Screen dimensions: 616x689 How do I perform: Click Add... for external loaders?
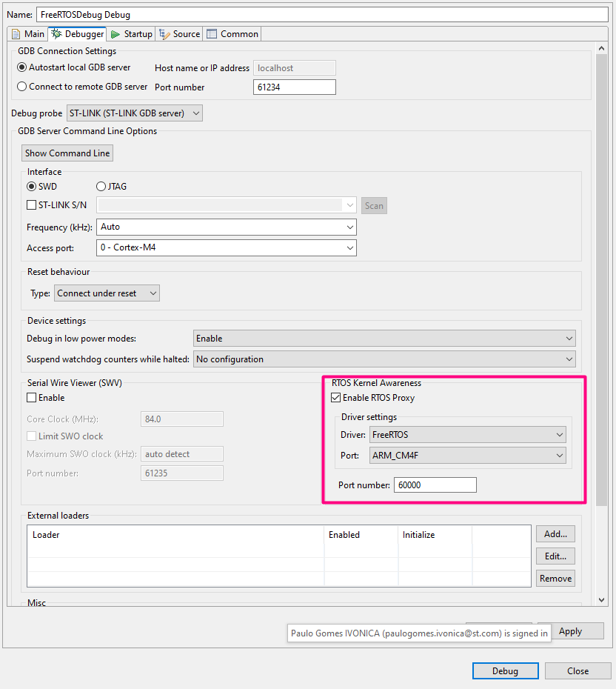(555, 534)
